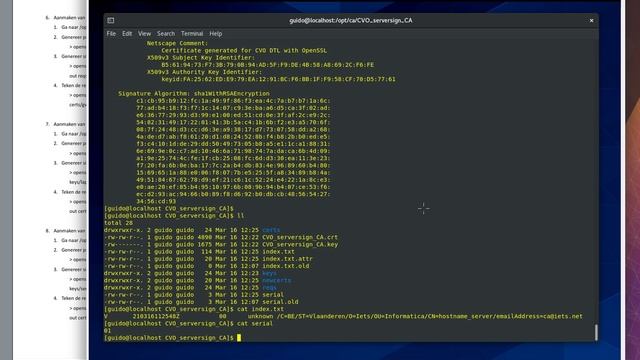Click the 'cat index.txt' command

[x=260, y=309]
